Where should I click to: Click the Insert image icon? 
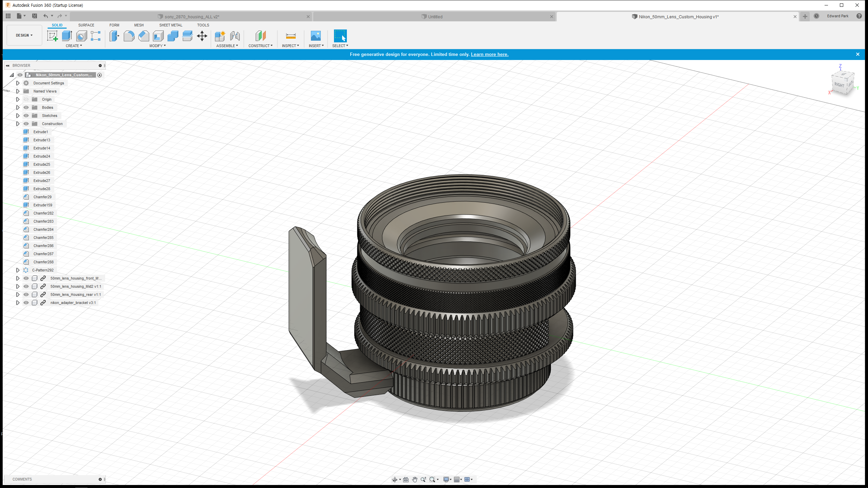[316, 36]
